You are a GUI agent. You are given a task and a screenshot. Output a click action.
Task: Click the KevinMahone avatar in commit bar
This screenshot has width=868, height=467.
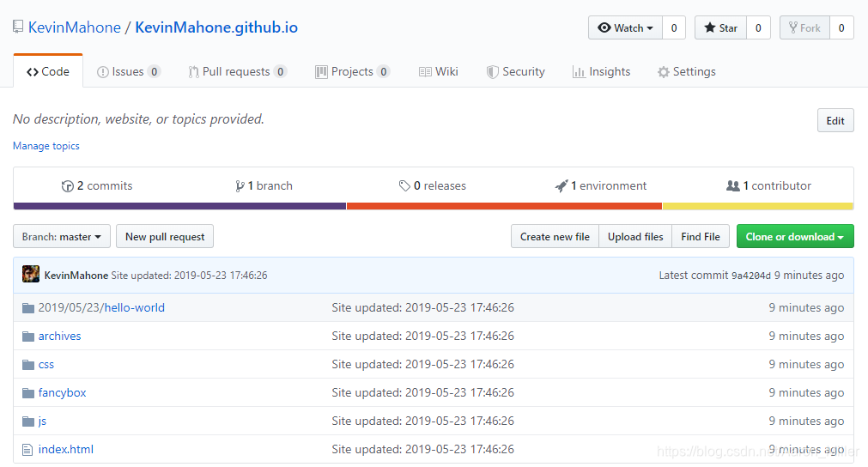(31, 275)
